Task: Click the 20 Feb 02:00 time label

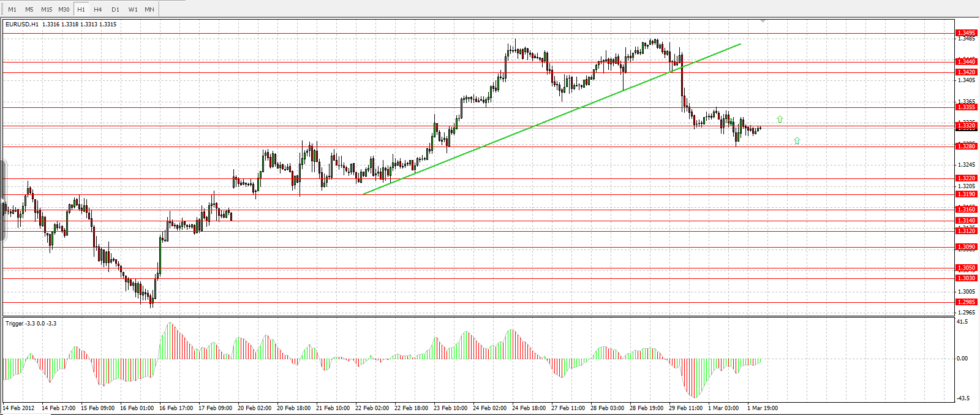Action: click(255, 408)
